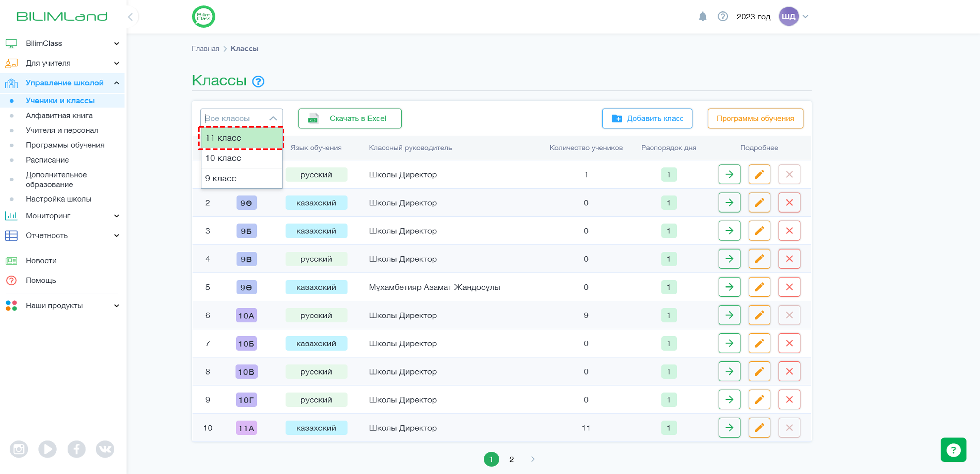Image resolution: width=980 pixels, height=474 pixels.
Task: Open details arrow for first row
Action: pos(729,174)
